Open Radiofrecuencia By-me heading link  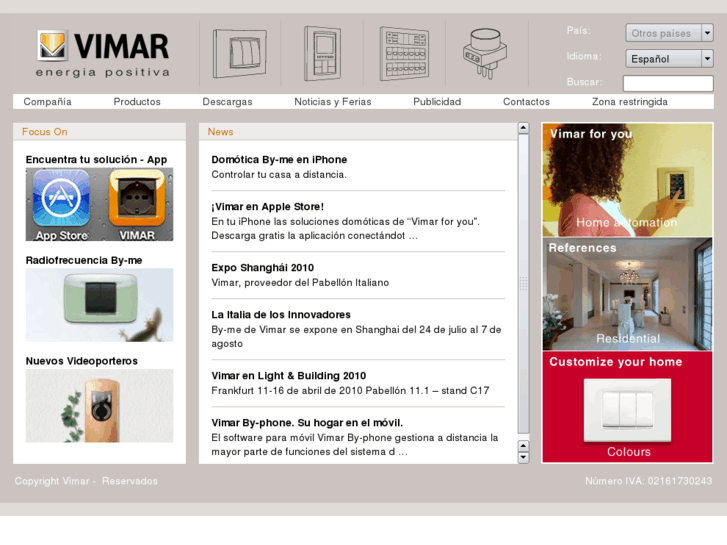84,260
